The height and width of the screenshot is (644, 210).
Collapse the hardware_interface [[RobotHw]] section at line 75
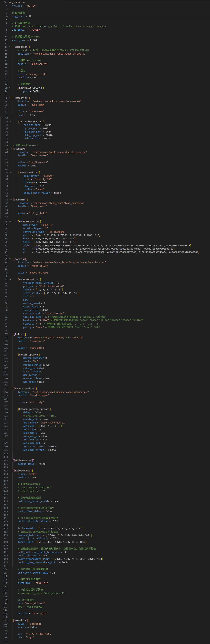coord(10,259)
